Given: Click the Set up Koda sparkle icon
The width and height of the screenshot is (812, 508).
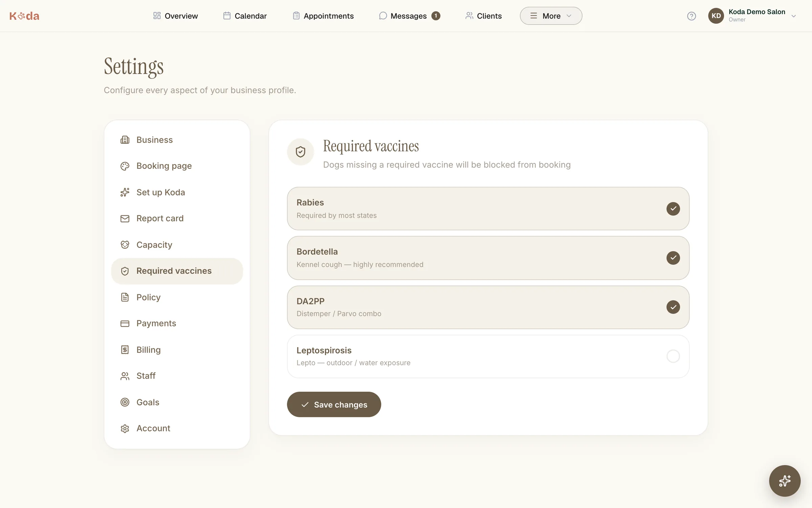Looking at the screenshot, I should pyautogui.click(x=125, y=192).
